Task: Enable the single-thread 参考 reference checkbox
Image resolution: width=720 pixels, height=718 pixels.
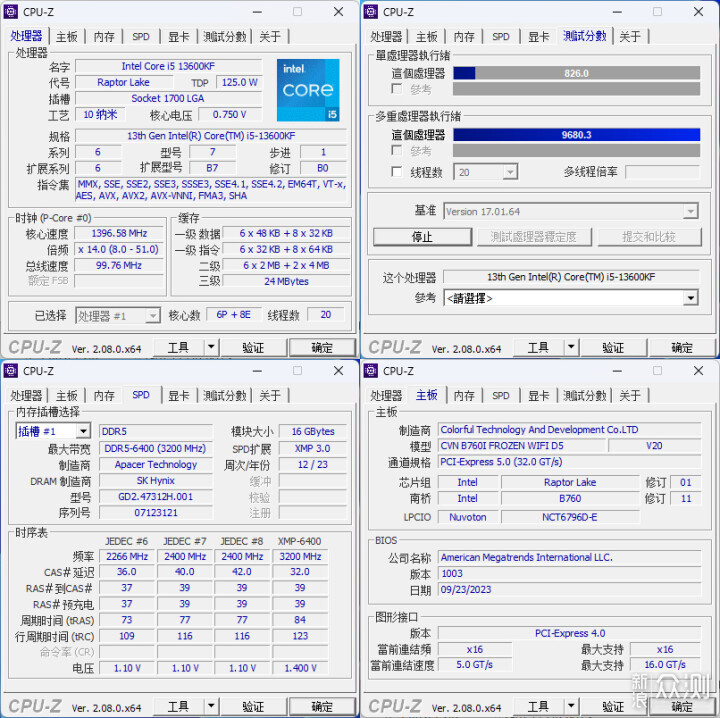Action: pyautogui.click(x=397, y=89)
